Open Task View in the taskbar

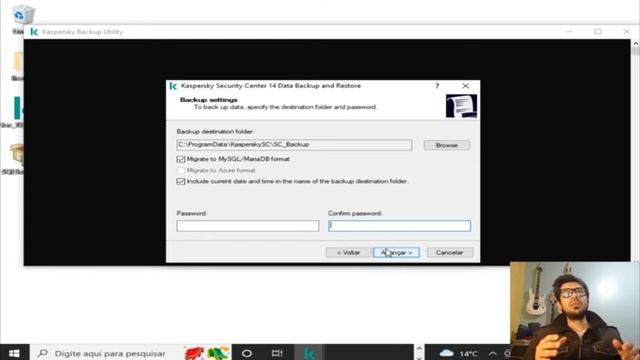point(277,353)
